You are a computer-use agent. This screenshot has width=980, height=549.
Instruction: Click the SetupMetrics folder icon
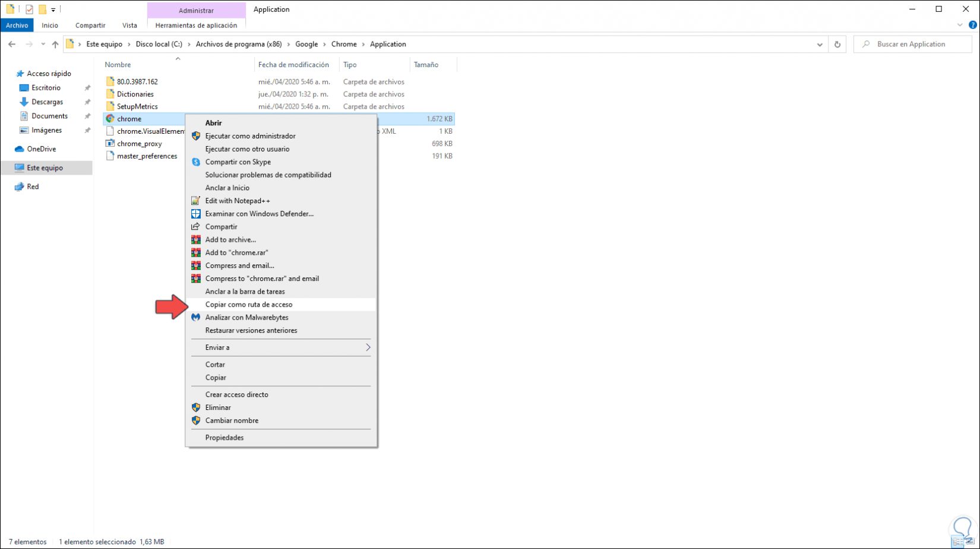coord(110,106)
